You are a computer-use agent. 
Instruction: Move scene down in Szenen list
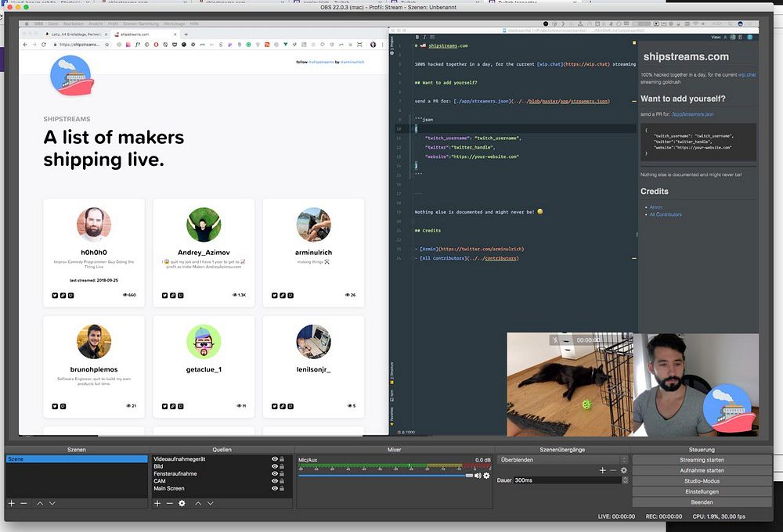tap(52, 503)
